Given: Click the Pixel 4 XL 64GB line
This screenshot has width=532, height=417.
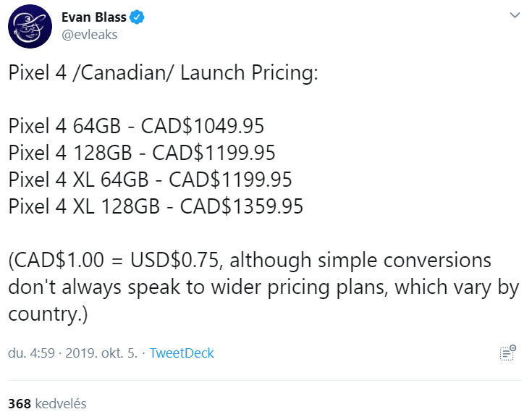Looking at the screenshot, I should tap(150, 180).
